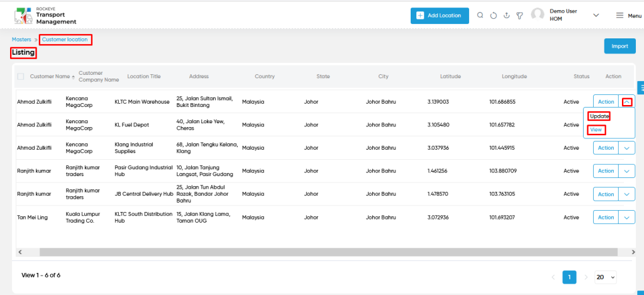The image size is (644, 295).
Task: Sort by Customer Name column arrow
Action: point(73,77)
